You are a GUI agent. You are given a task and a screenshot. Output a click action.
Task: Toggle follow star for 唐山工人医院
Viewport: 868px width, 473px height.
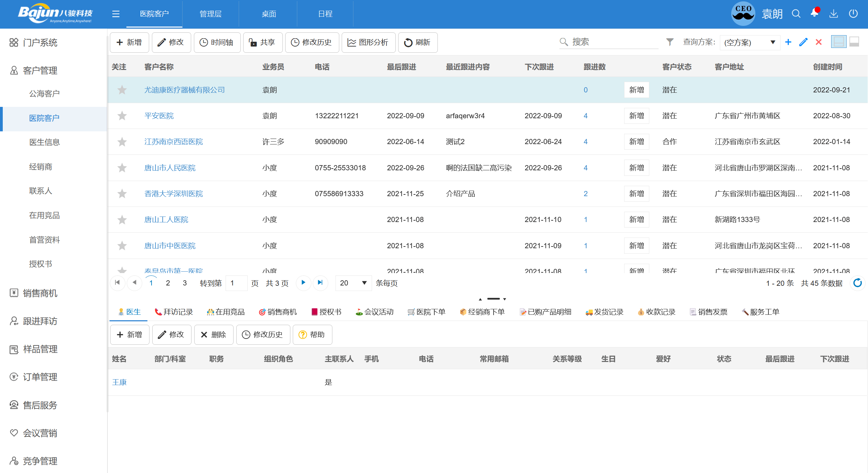pos(122,220)
